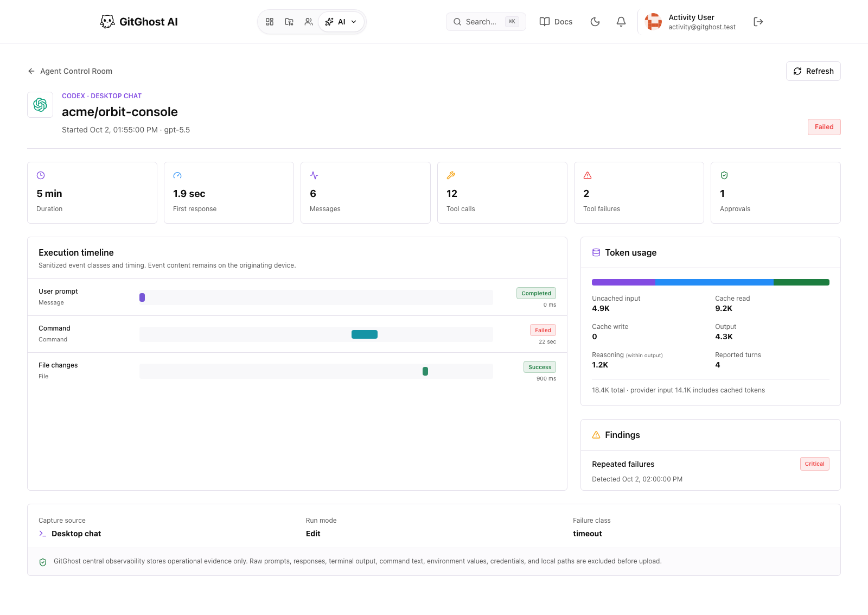Click the 12 Tool calls count

pos(452,194)
